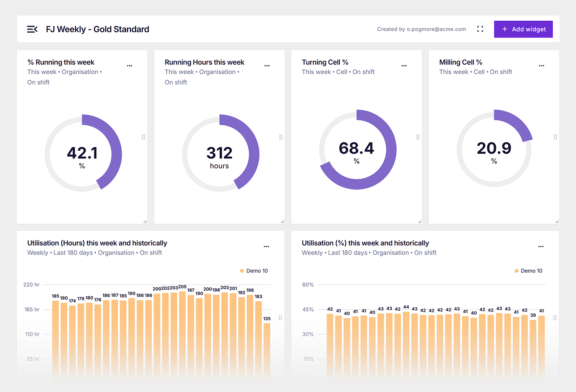
Task: Click the FJ Weekly - Gold Standard title
Action: [x=98, y=29]
